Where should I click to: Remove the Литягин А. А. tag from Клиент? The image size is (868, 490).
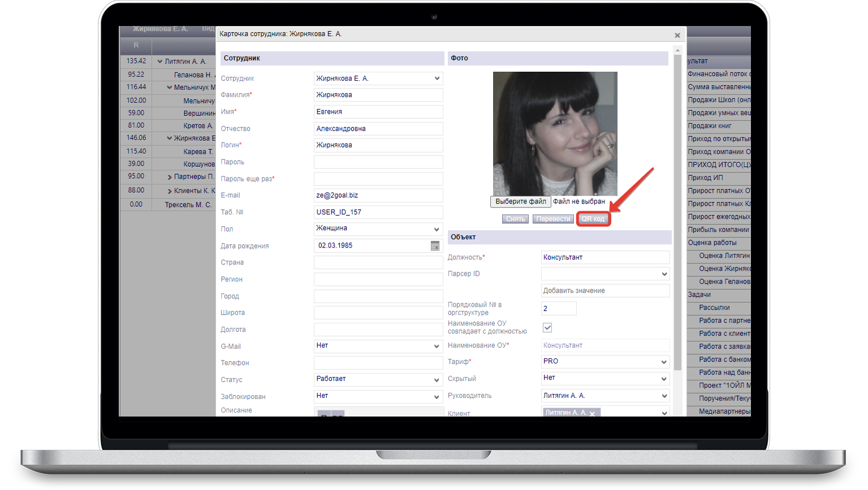(x=592, y=414)
